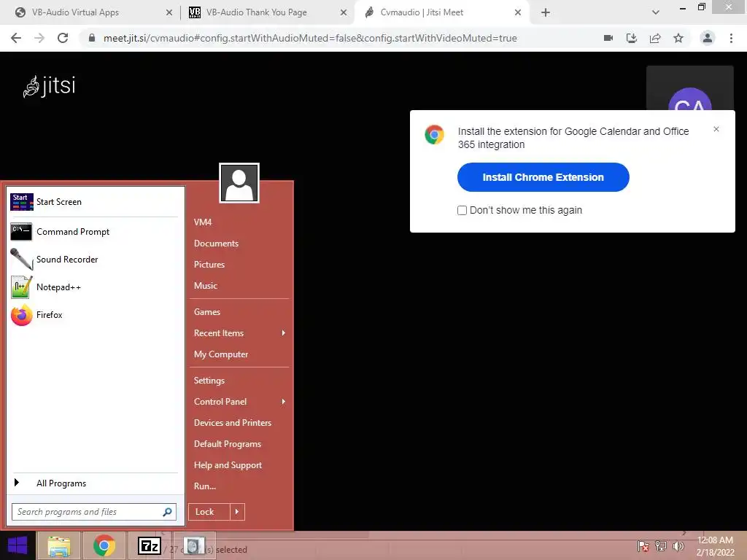Screen dimensions: 747x560
Task: Click Chrome logo in extension popup
Action: click(x=435, y=135)
